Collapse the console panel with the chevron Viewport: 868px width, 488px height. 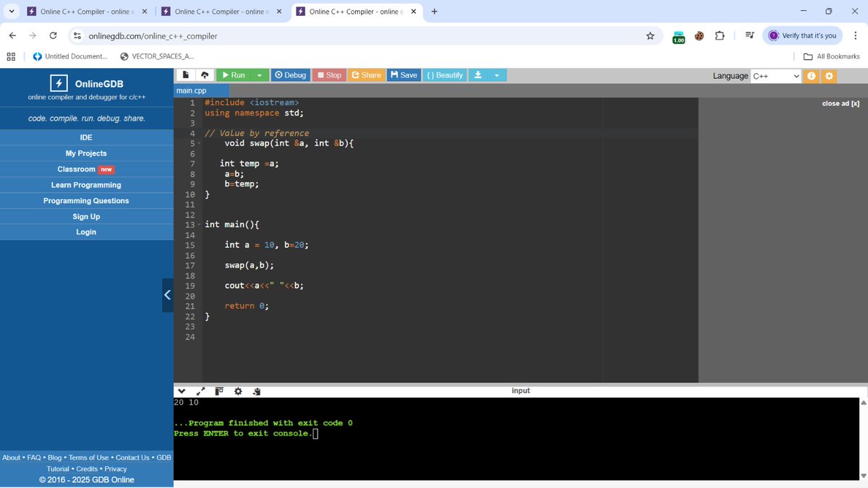click(182, 390)
